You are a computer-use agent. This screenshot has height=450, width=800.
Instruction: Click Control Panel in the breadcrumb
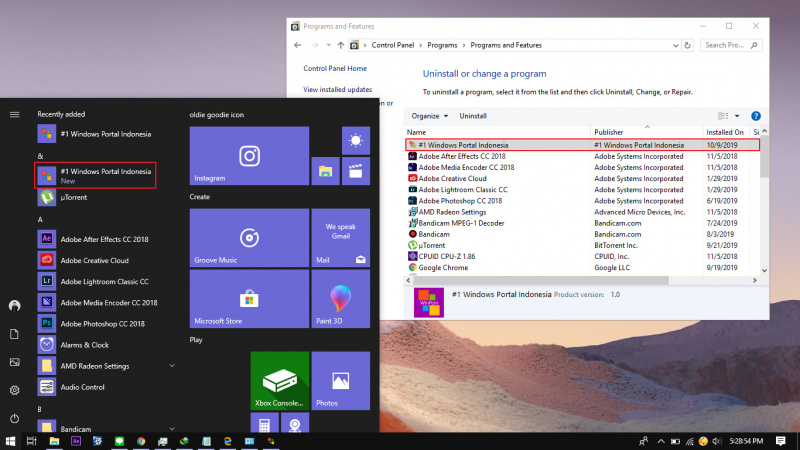click(x=392, y=45)
